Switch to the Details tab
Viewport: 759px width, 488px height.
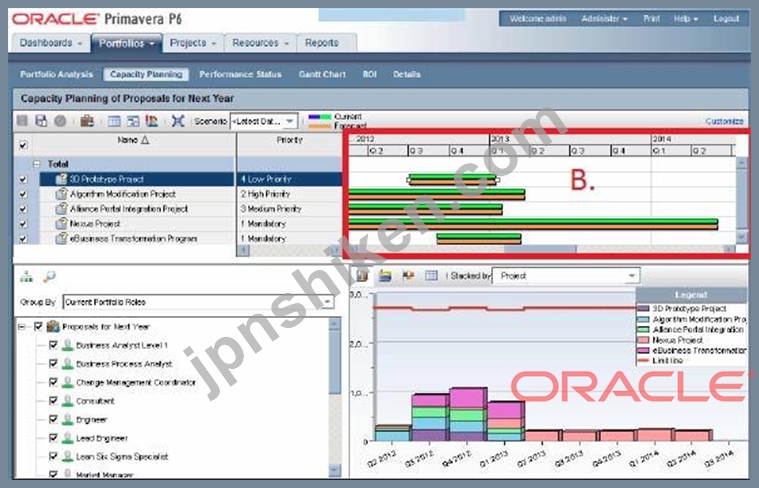[x=407, y=74]
